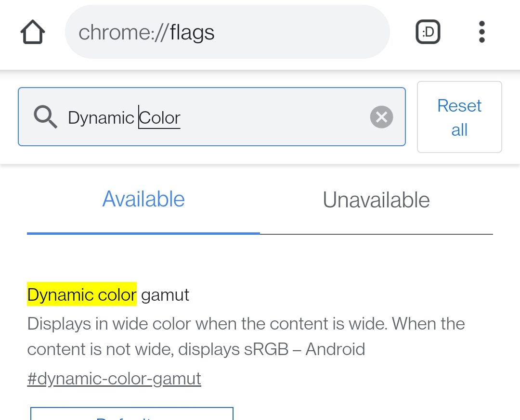Clear the search with the X icon
This screenshot has width=520, height=420.
point(381,117)
